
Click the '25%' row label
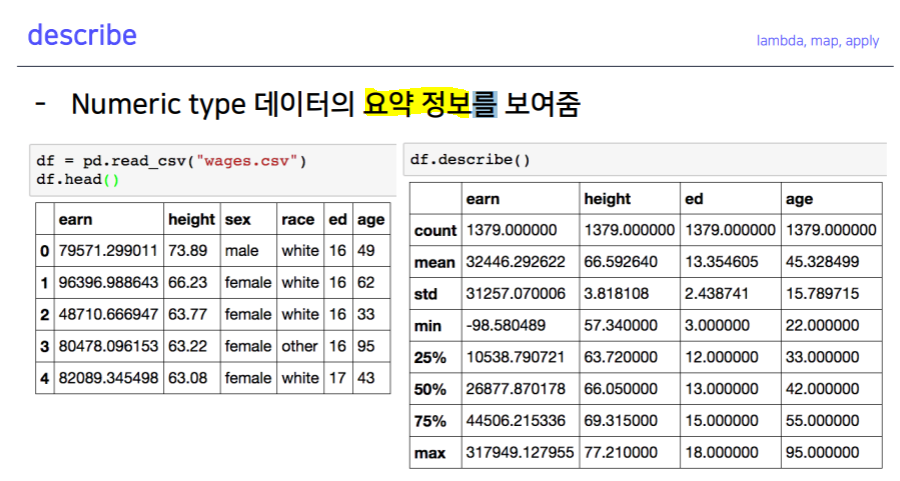click(430, 358)
